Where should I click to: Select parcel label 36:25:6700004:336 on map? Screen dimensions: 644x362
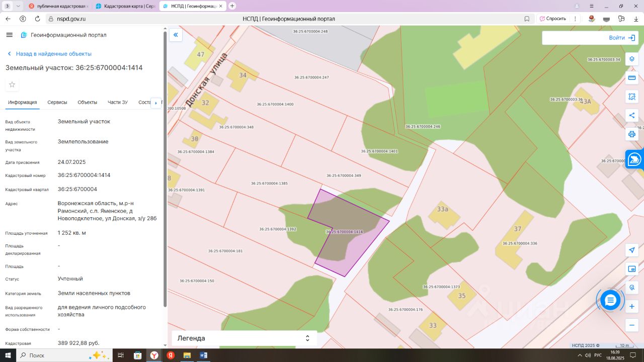[520, 243]
